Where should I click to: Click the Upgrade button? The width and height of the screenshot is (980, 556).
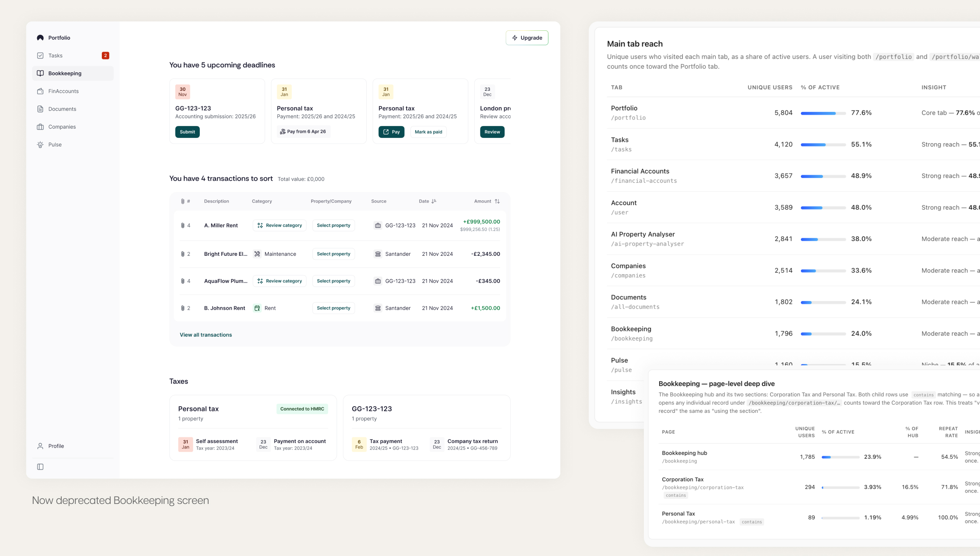pos(527,38)
